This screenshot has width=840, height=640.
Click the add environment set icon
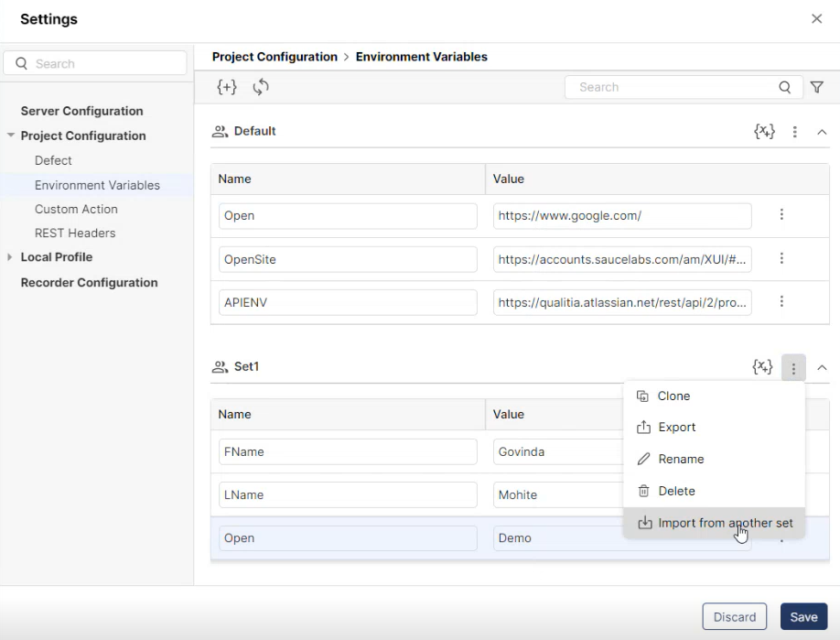coord(227,87)
